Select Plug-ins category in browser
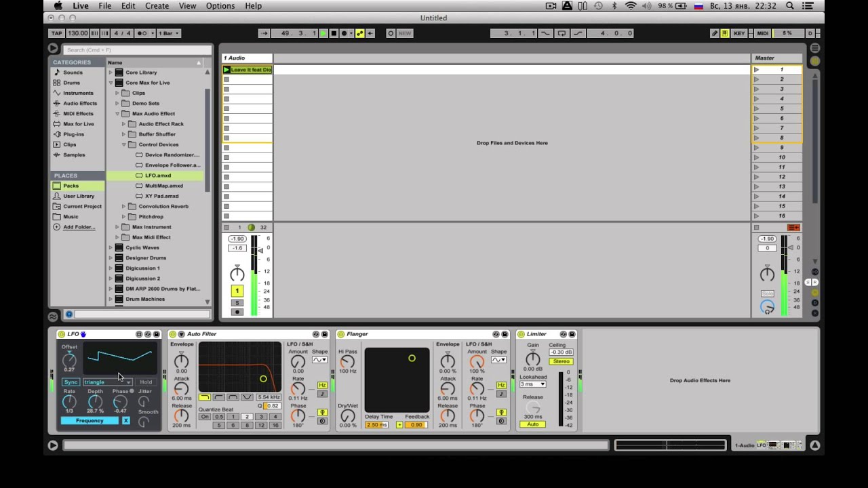This screenshot has width=868, height=488. click(73, 134)
